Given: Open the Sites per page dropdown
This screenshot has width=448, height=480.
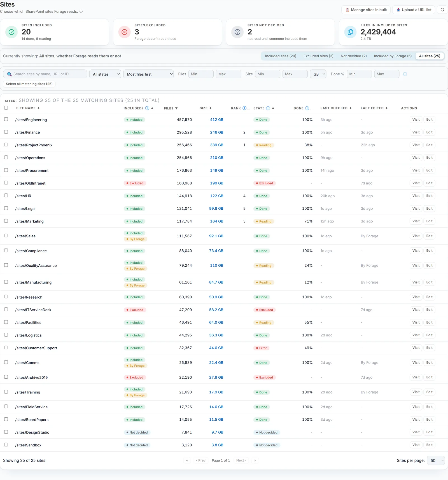Looking at the screenshot, I should (436, 460).
